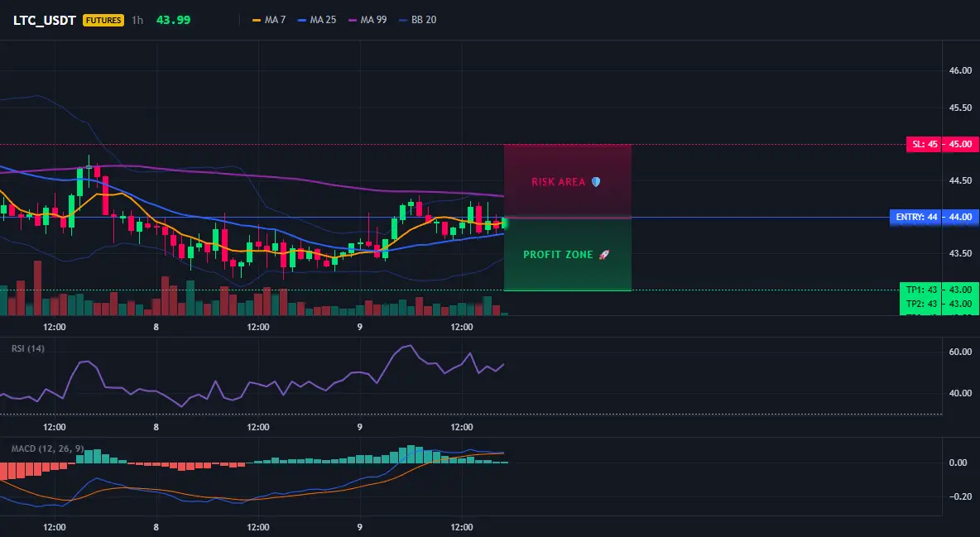The width and height of the screenshot is (980, 537).
Task: Open the MACD (12, 26, 9) indicator label
Action: [47, 448]
